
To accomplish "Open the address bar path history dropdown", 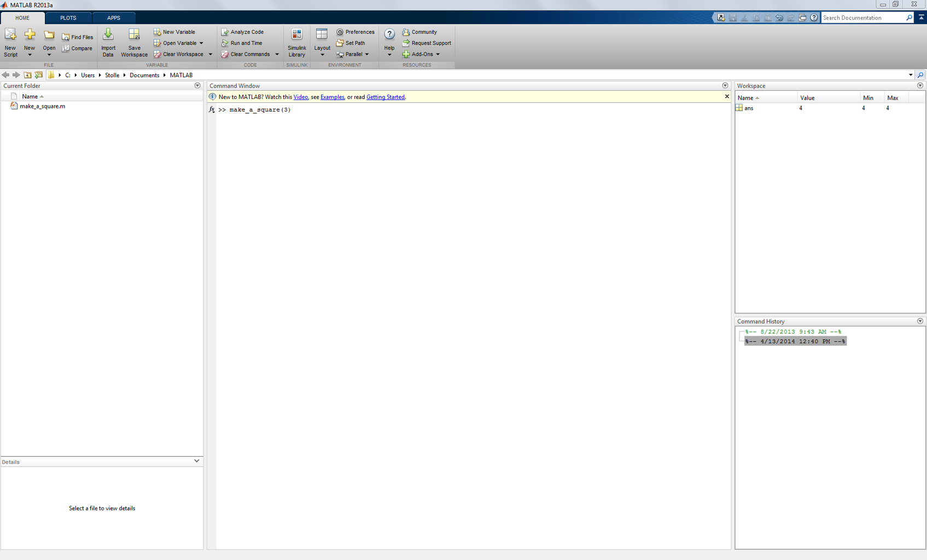I will [911, 75].
